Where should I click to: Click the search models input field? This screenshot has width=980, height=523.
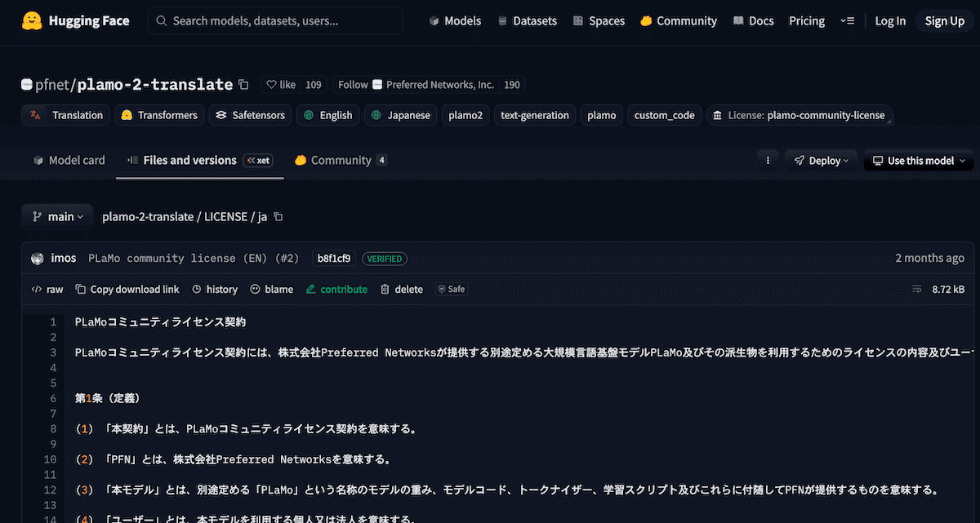pyautogui.click(x=275, y=20)
